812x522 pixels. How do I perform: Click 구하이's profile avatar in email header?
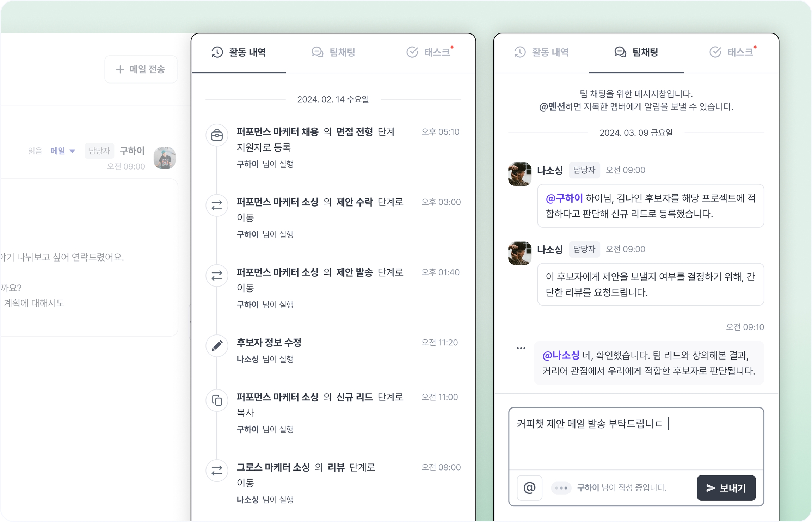tap(165, 158)
